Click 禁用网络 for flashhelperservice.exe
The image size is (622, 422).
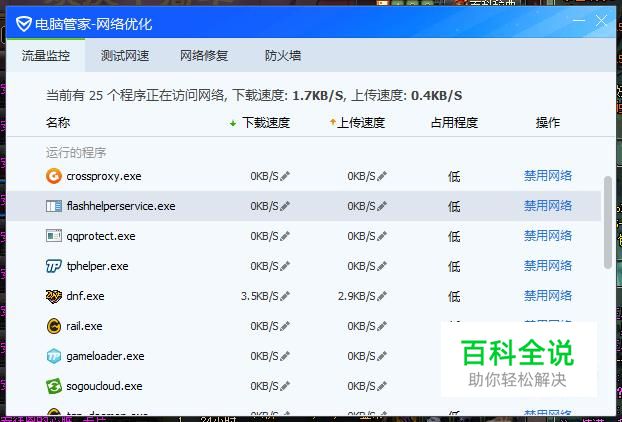tap(548, 206)
